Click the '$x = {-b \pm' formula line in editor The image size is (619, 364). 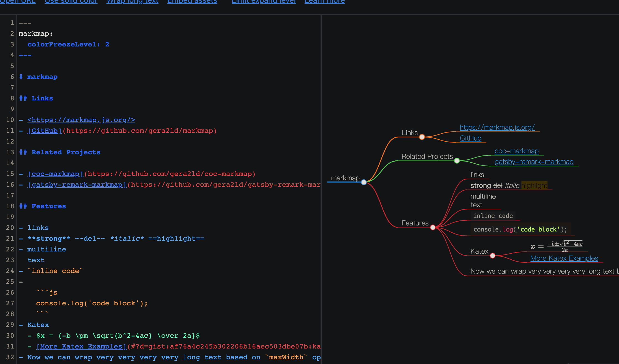click(x=114, y=336)
